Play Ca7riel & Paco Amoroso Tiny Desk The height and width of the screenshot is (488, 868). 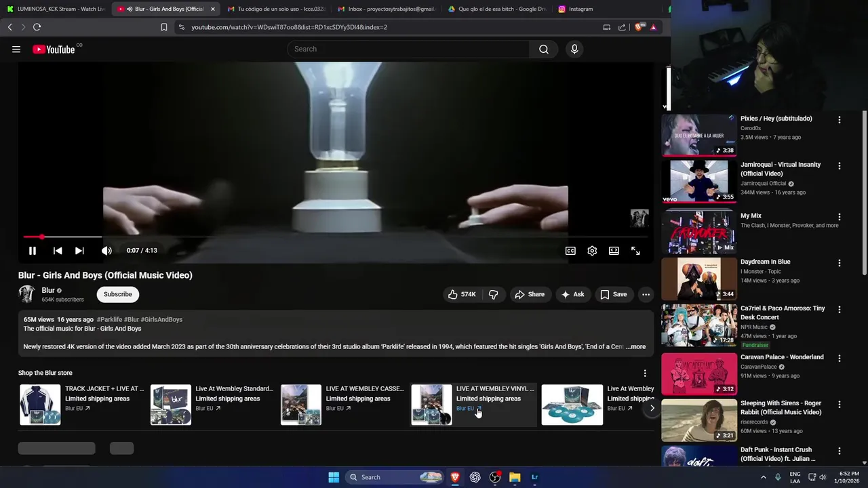tap(698, 325)
